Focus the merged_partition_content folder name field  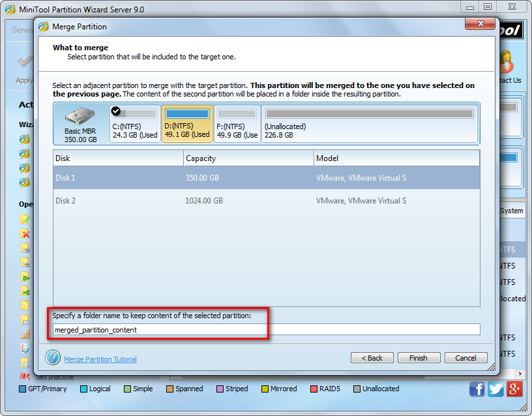(267, 329)
